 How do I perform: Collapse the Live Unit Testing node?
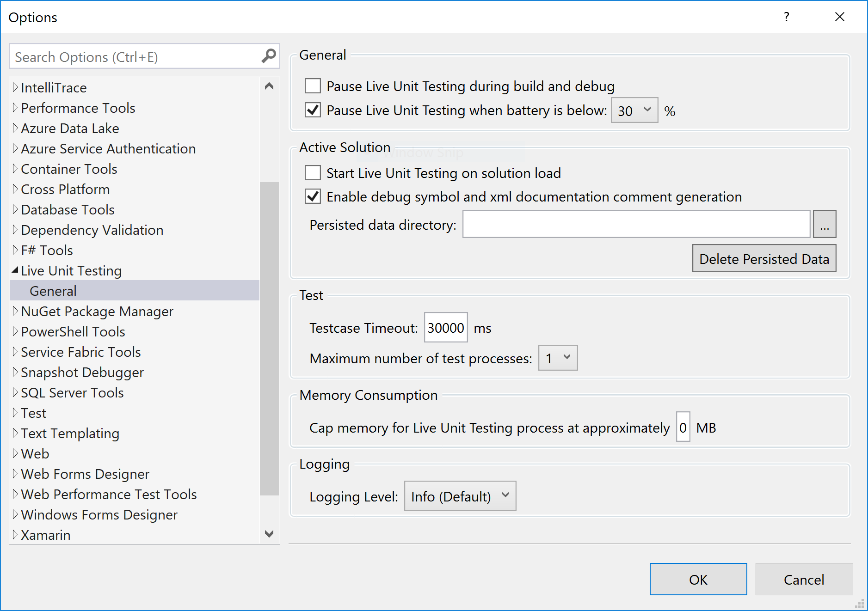[x=15, y=270]
